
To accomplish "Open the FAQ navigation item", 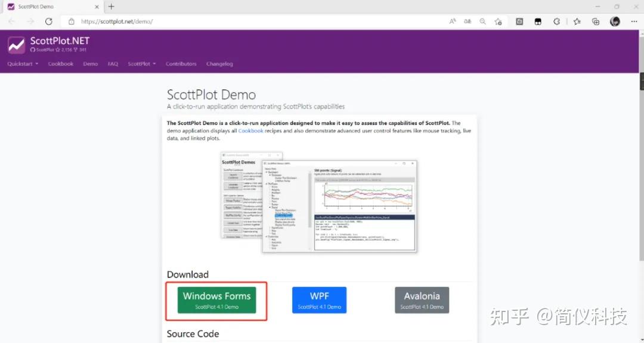I will pos(113,64).
